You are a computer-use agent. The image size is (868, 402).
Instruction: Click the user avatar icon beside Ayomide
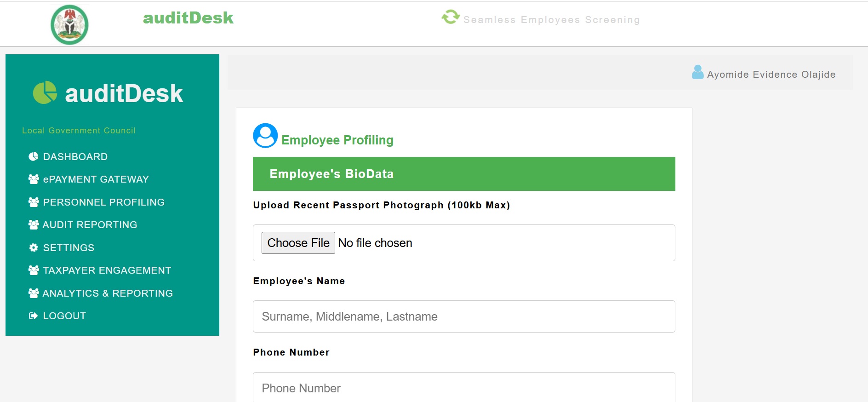697,72
